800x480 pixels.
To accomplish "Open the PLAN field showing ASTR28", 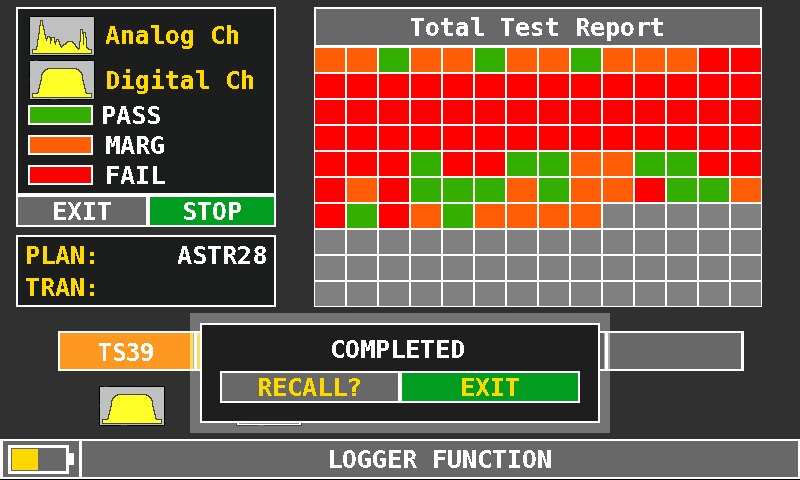I will 146,256.
